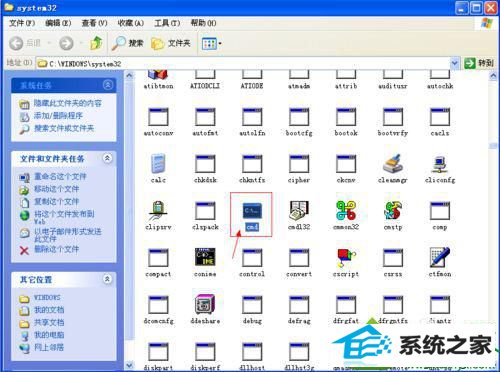The height and width of the screenshot is (372, 500).
Task: Open the Search toolbar button
Action: pos(128,43)
